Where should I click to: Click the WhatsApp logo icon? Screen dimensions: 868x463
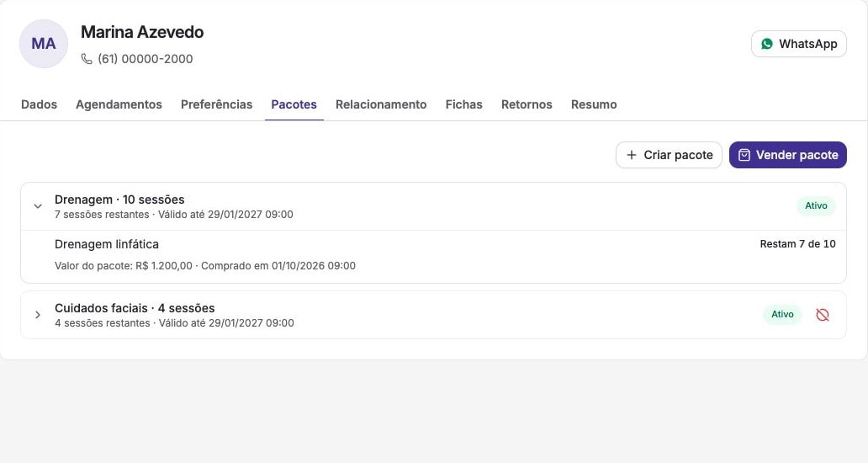(767, 44)
